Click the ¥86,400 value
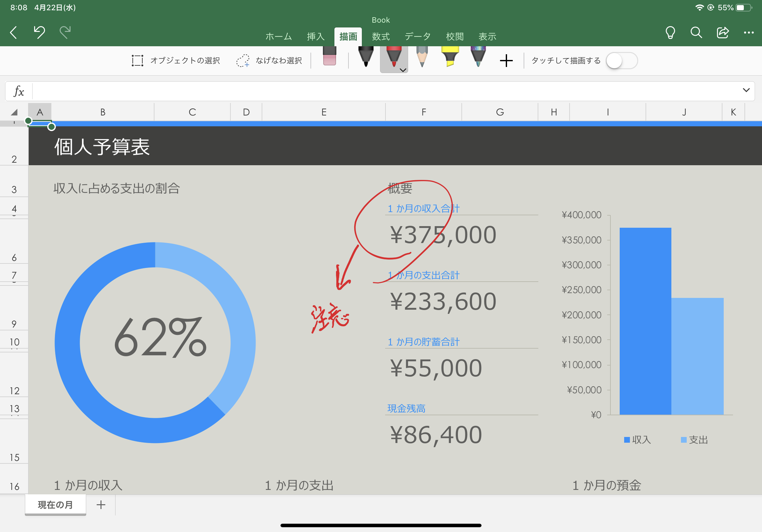 point(436,435)
